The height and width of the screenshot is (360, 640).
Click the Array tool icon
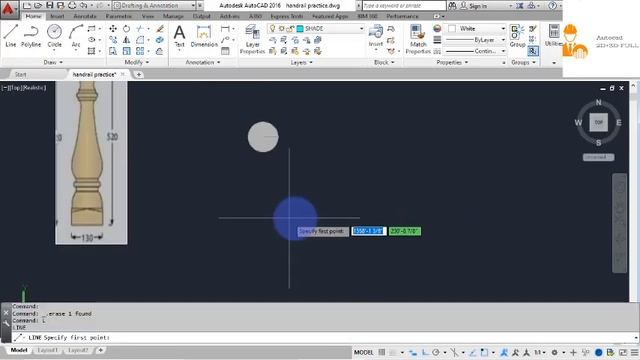pyautogui.click(x=140, y=51)
